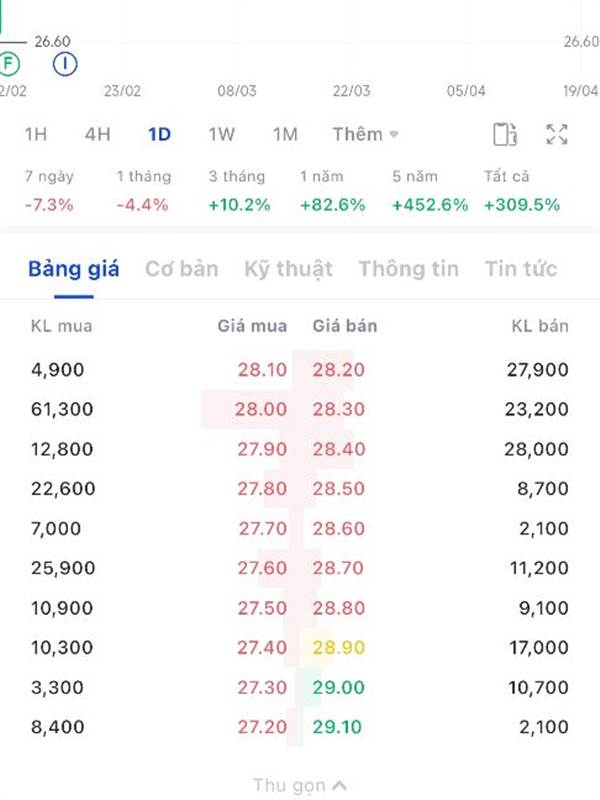Image resolution: width=600 pixels, height=800 pixels.
Task: Collapse the order book with Thu gọn
Action: [x=300, y=786]
